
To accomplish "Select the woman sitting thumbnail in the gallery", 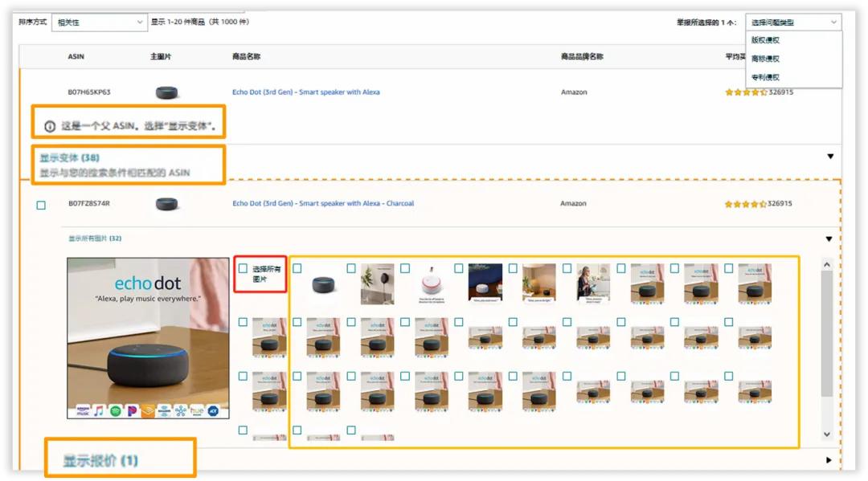I will click(x=593, y=283).
